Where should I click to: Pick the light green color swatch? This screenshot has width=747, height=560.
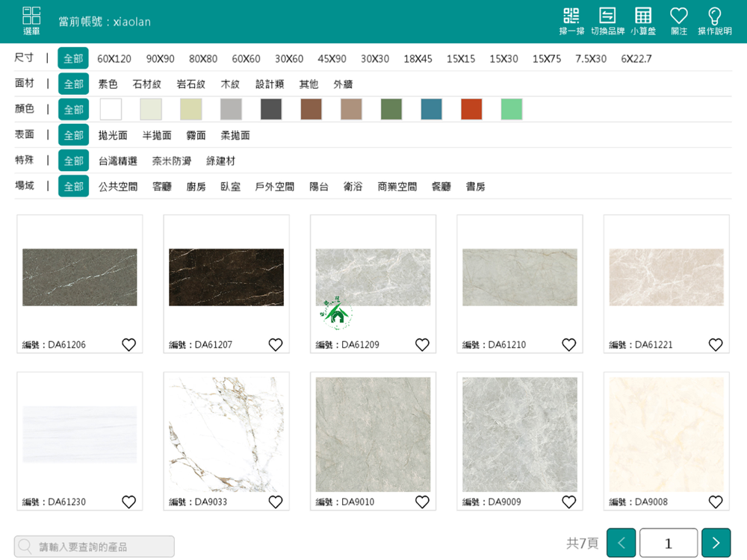[x=512, y=110]
